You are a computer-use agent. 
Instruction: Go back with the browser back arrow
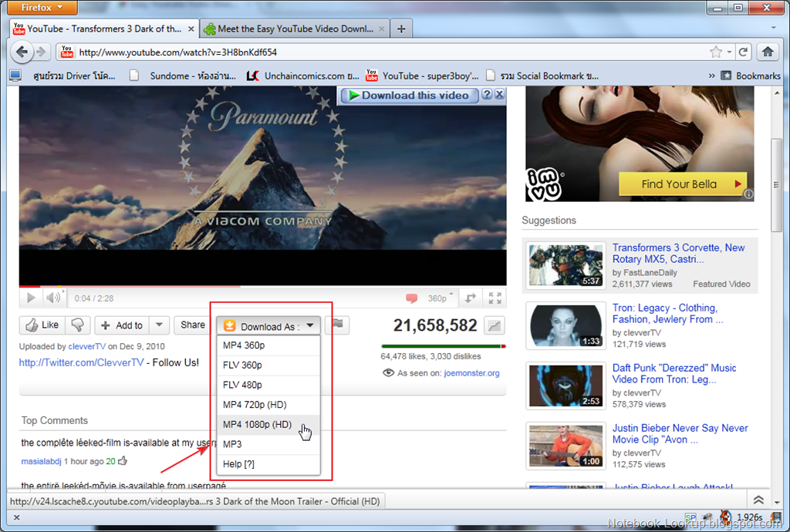click(x=22, y=52)
